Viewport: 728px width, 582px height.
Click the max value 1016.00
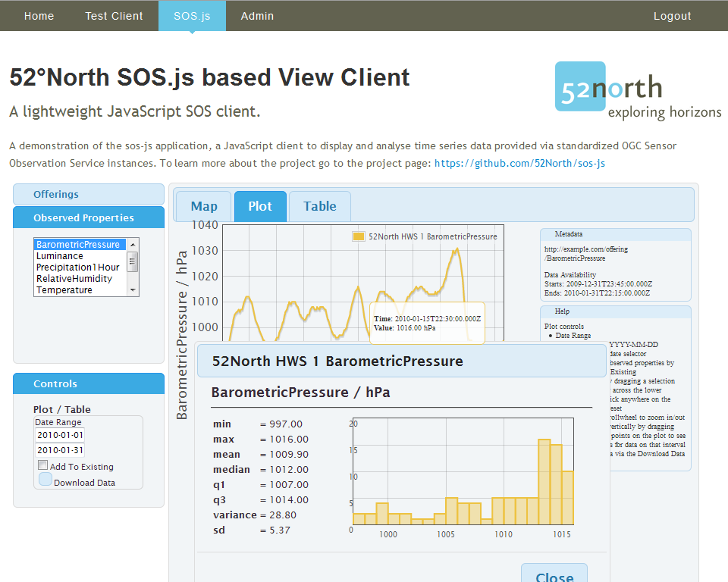[x=289, y=439]
